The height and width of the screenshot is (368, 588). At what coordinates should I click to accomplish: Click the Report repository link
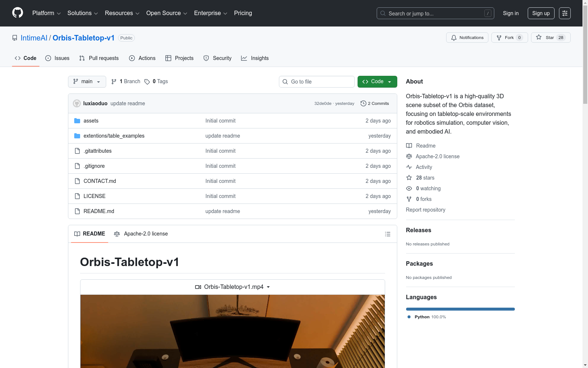[x=426, y=210]
